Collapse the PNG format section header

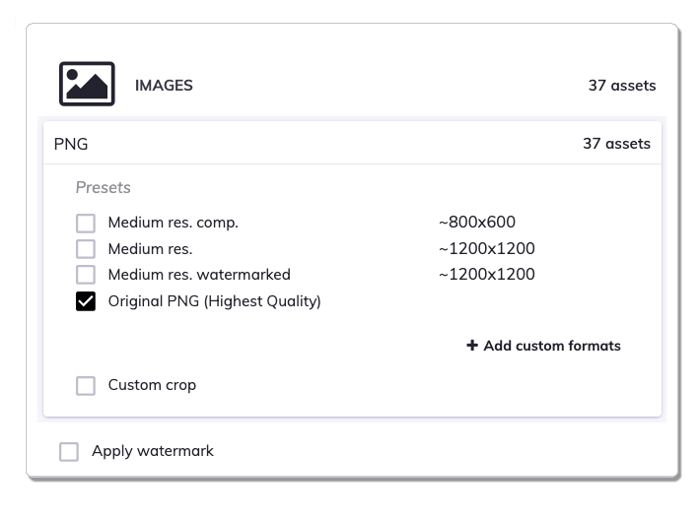coord(352,144)
